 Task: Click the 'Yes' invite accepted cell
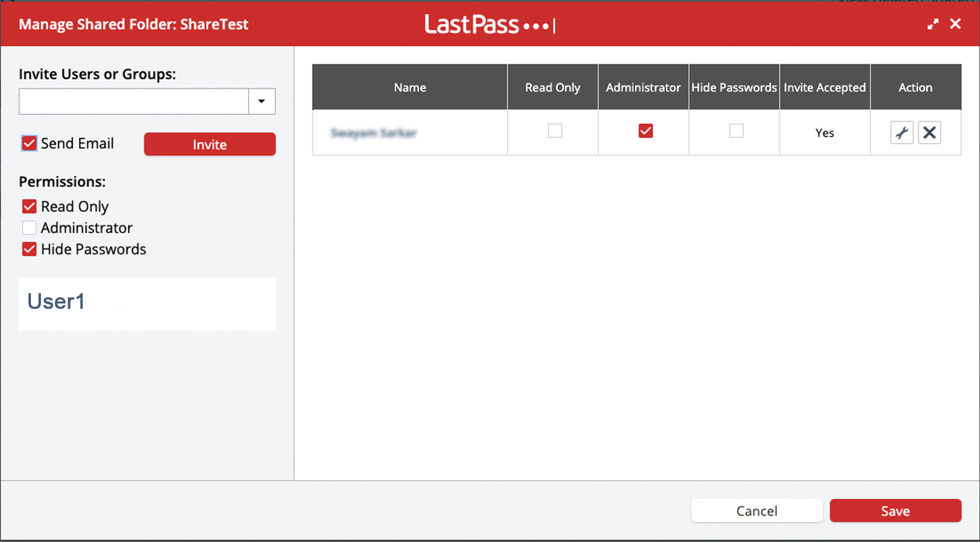coord(825,133)
